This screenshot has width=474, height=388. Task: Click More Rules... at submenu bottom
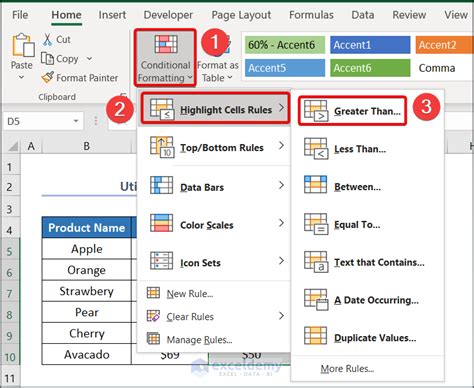347,369
